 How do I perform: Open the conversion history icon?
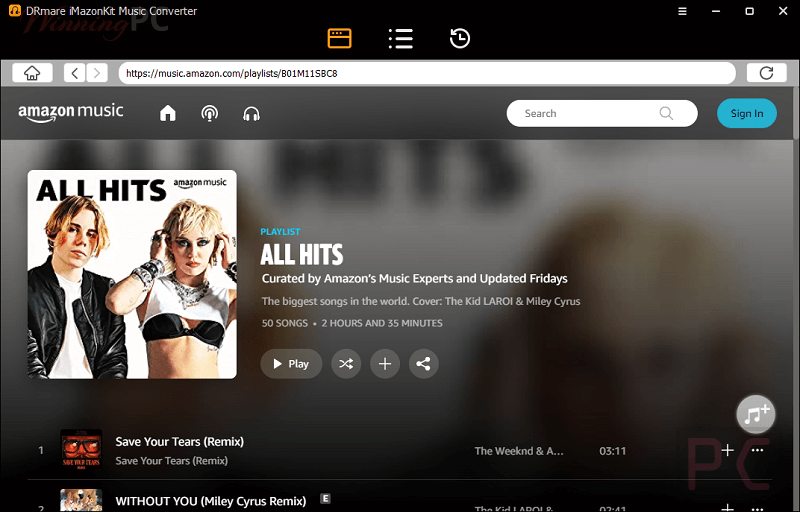460,39
